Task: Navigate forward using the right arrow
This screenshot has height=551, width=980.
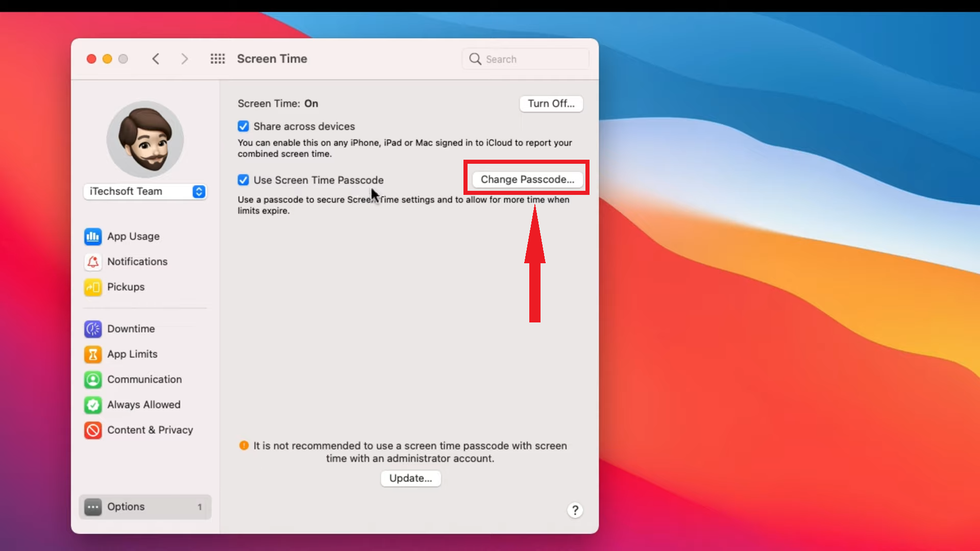Action: coord(185,59)
